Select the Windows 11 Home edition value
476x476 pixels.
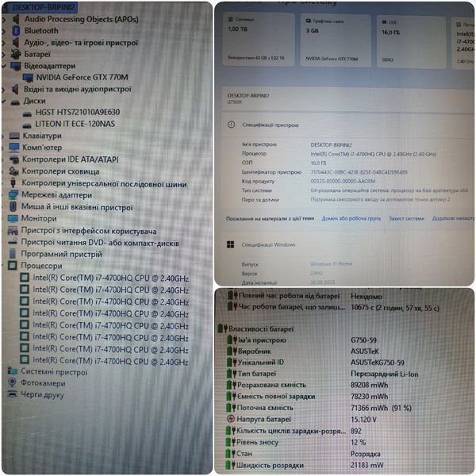point(331,264)
